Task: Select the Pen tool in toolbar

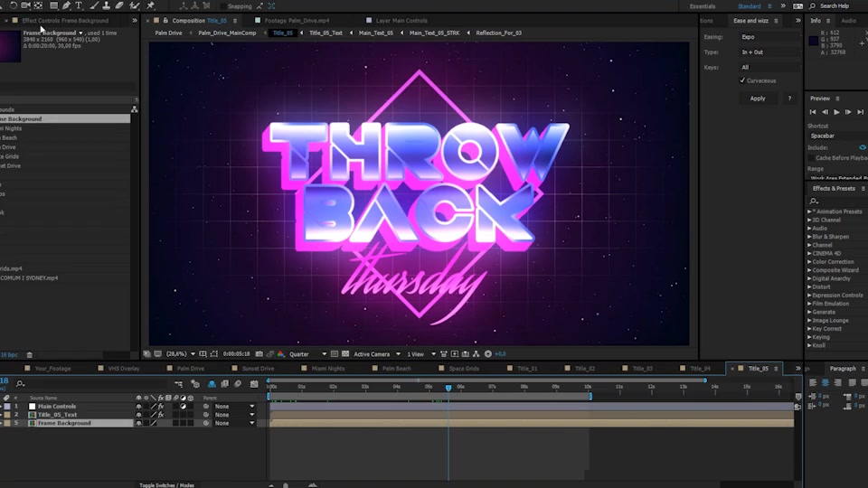Action: [66, 5]
